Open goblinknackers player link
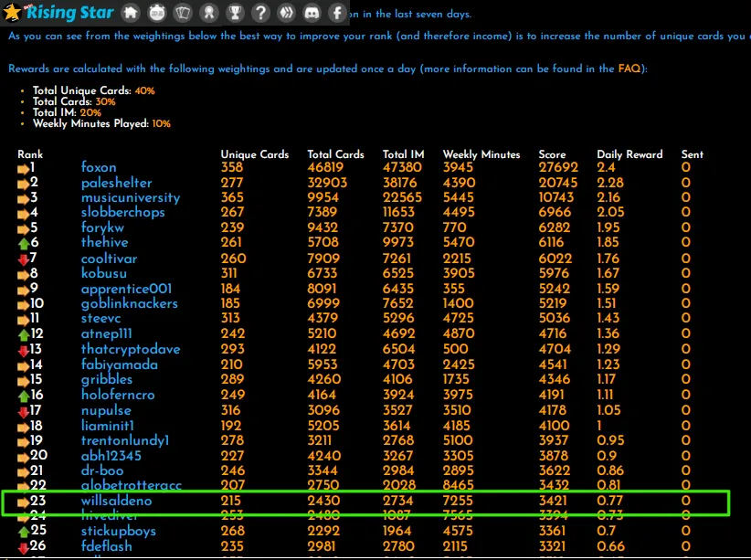Screen dimensions: 751x560 pyautogui.click(x=130, y=303)
